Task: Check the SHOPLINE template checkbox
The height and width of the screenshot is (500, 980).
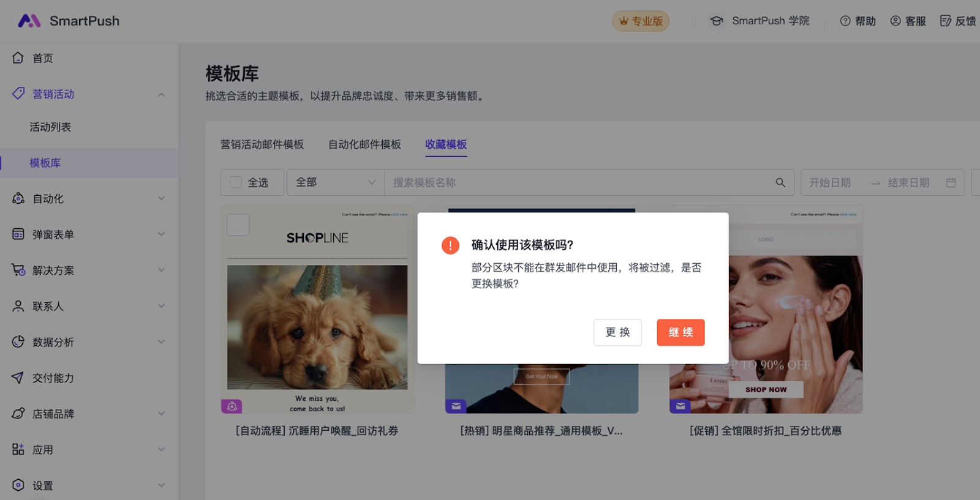Action: coord(238,225)
